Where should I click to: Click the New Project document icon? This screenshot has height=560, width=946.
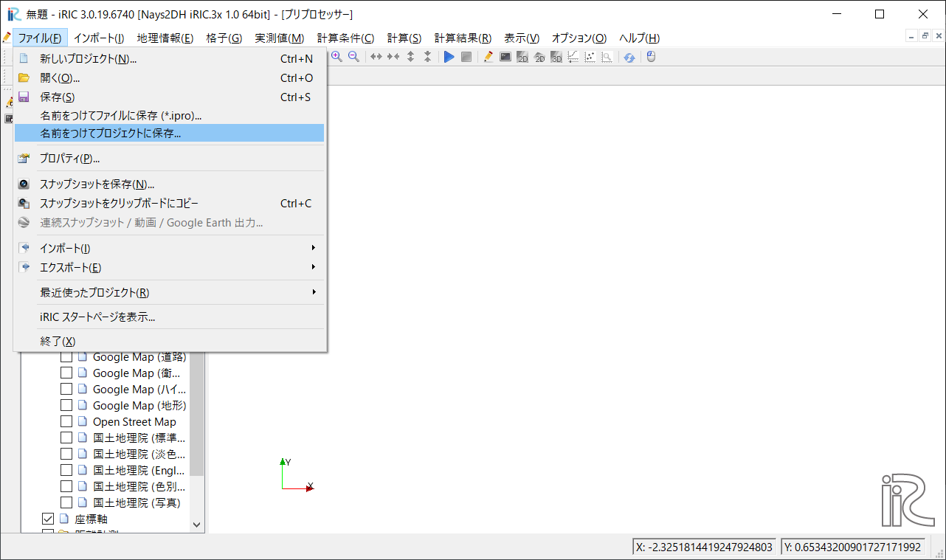(x=24, y=58)
